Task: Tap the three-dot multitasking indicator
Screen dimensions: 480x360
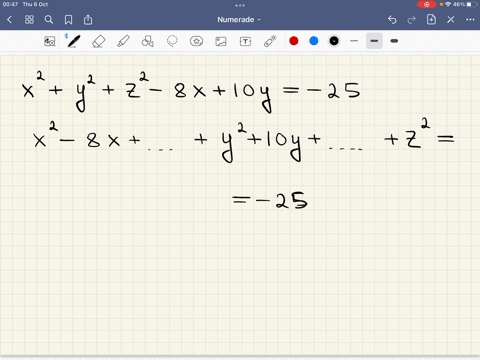Action: click(x=240, y=5)
